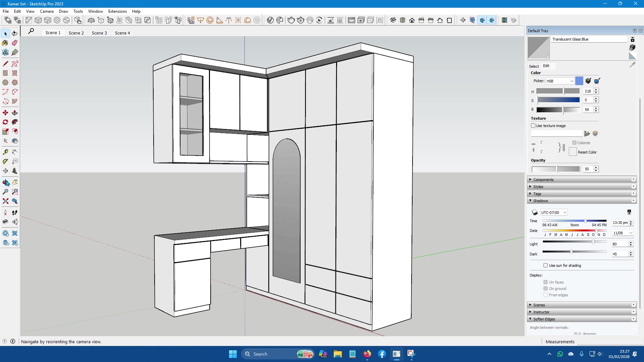Select the Rotate tool
The image size is (644, 362).
point(5,122)
